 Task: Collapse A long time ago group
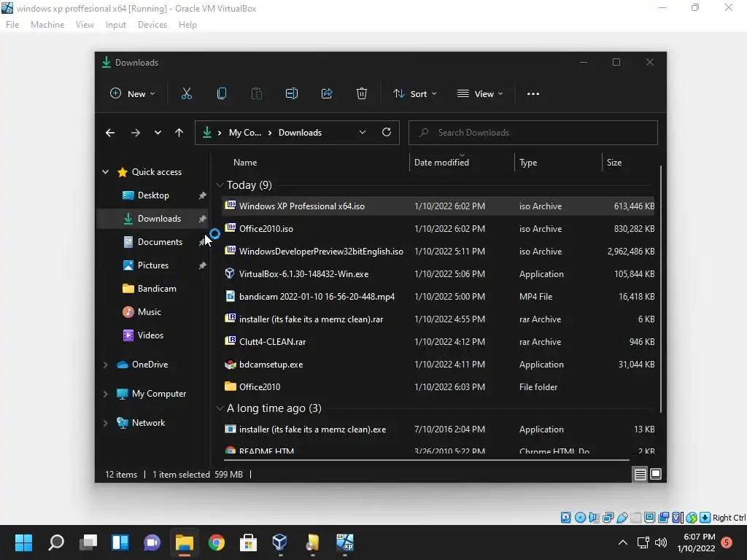(x=220, y=408)
